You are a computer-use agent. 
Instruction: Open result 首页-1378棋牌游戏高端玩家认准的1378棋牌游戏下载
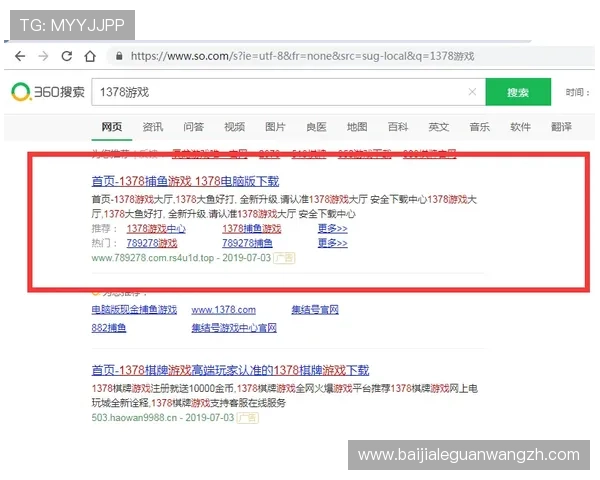tap(230, 370)
